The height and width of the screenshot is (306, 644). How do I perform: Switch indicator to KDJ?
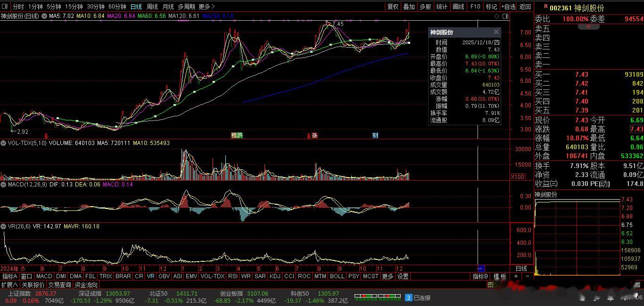point(274,276)
